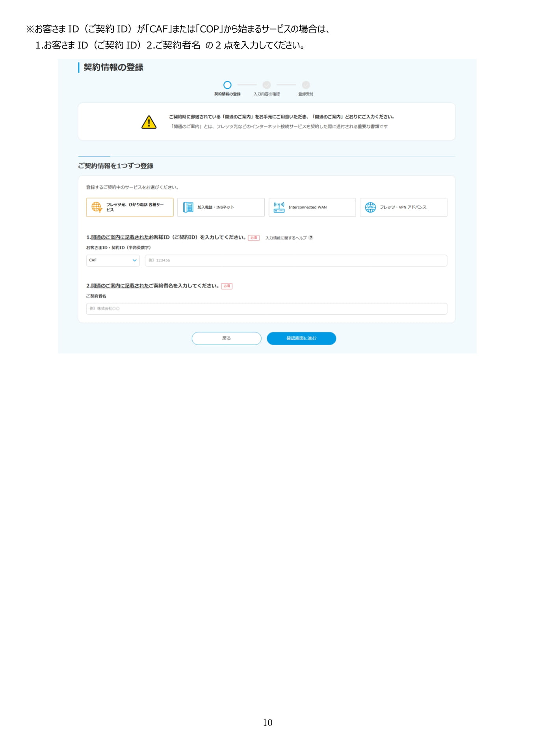Click the router icon for Interconnected WAN
Viewport: 535px width, 756px height.
(x=279, y=207)
